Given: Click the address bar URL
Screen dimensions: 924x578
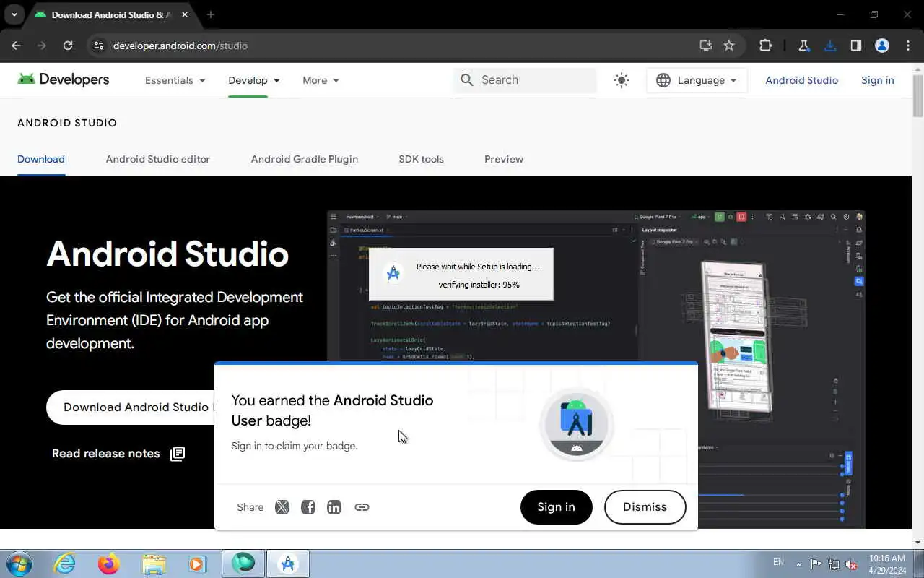Looking at the screenshot, I should (x=180, y=46).
